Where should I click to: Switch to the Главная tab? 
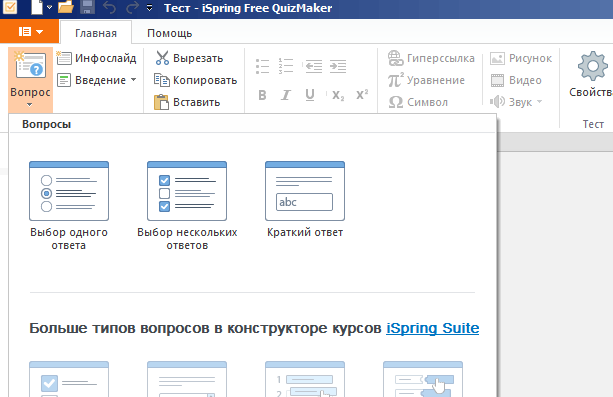96,33
